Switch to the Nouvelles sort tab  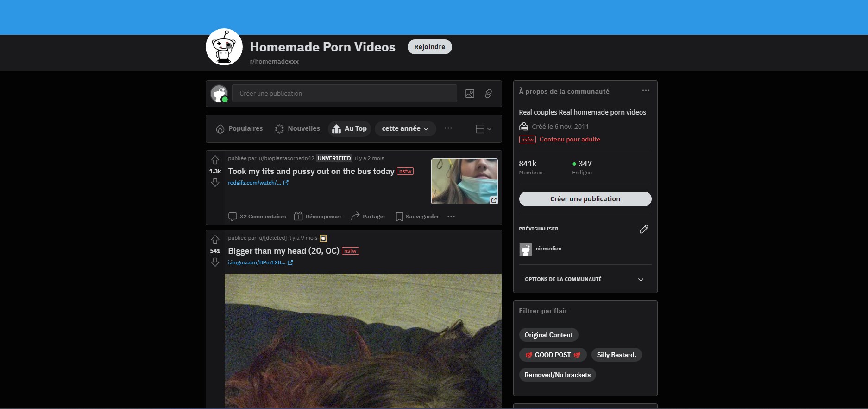[x=297, y=128]
